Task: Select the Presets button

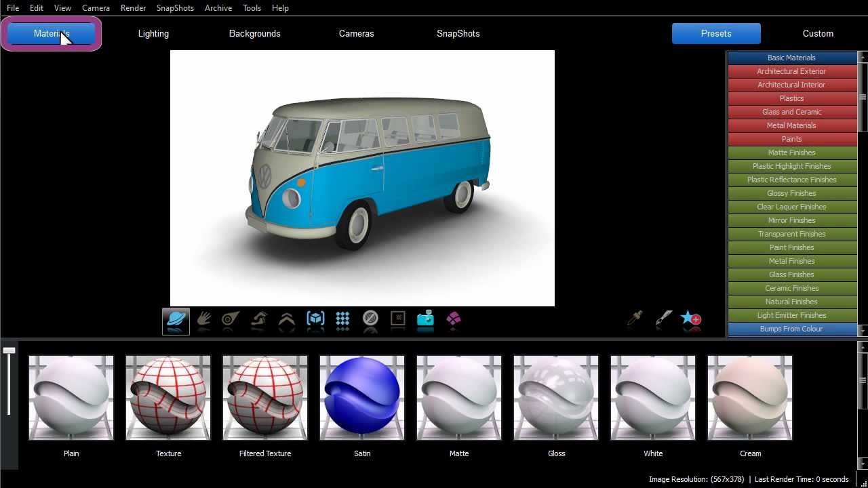Action: coord(716,33)
